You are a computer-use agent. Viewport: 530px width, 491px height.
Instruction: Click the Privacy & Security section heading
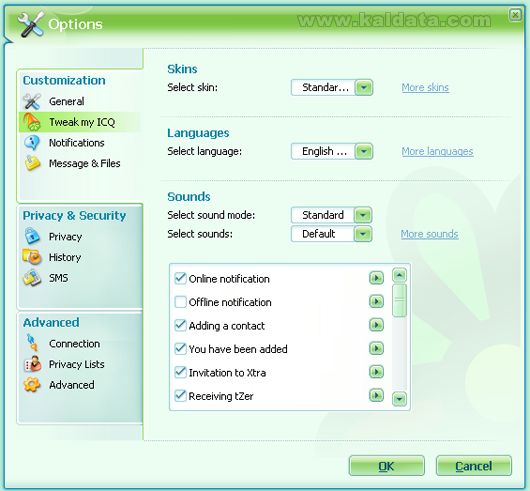coord(74,215)
